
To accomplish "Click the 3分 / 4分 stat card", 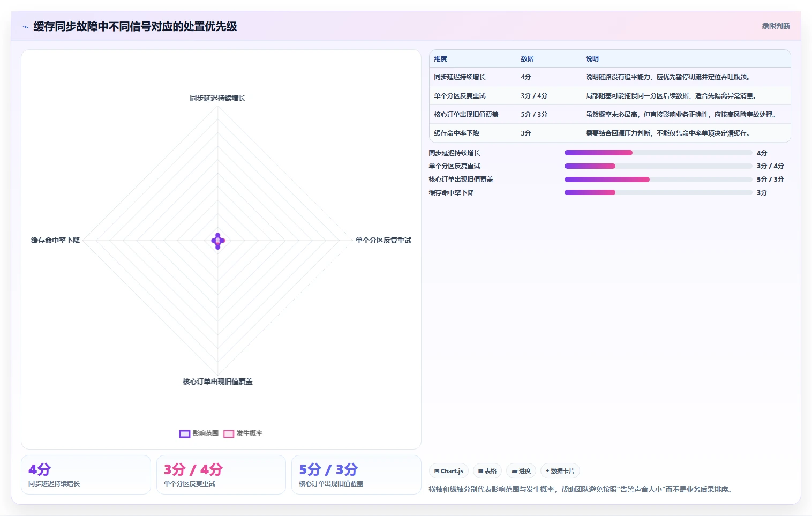I will 221,475.
